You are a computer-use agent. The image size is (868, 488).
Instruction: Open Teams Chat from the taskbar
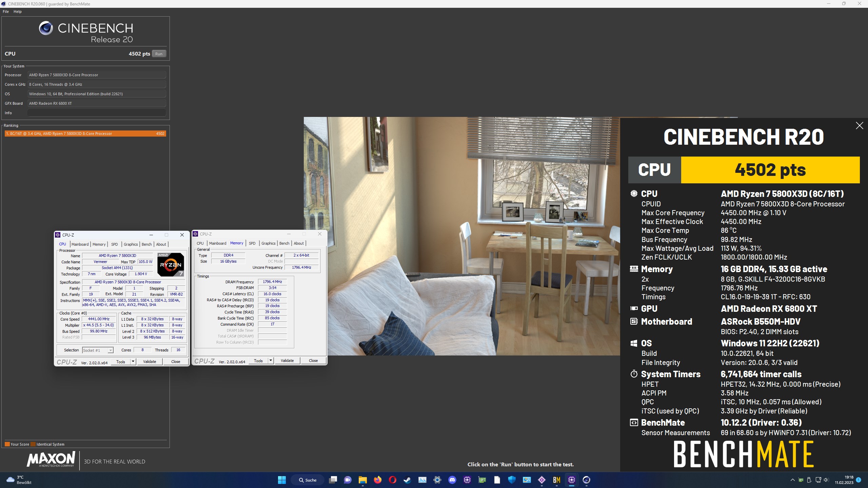[348, 480]
